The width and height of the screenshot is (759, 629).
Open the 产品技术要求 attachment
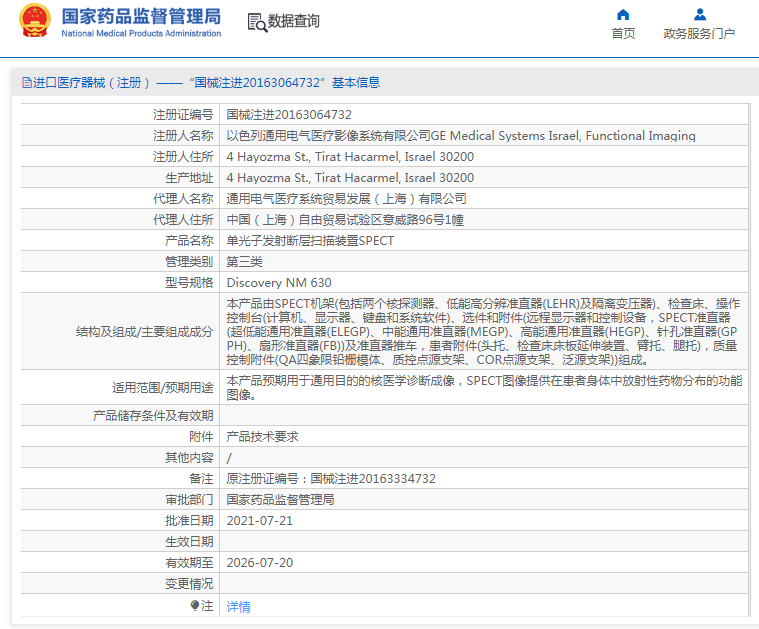click(262, 437)
